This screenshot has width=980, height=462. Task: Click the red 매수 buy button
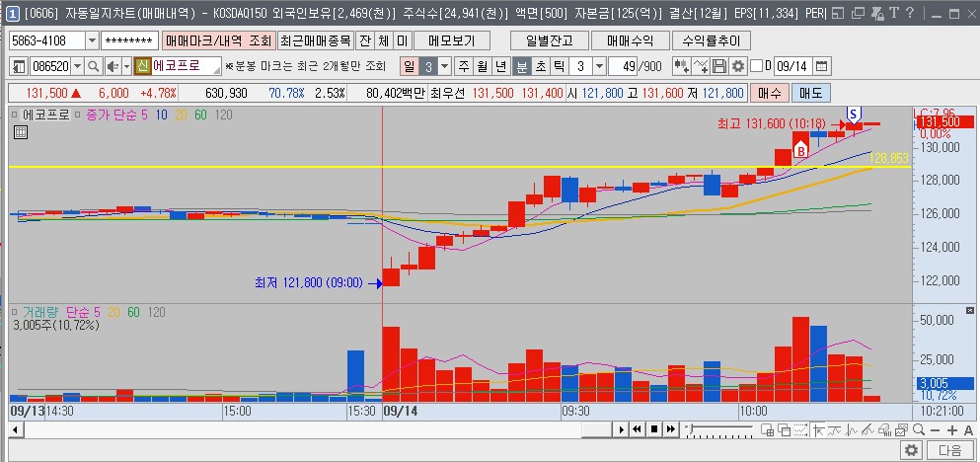(770, 94)
